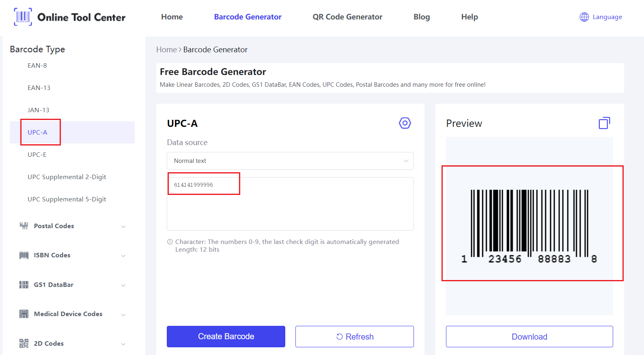The height and width of the screenshot is (355, 644).
Task: Click the barcode data text field
Action: pos(290,203)
